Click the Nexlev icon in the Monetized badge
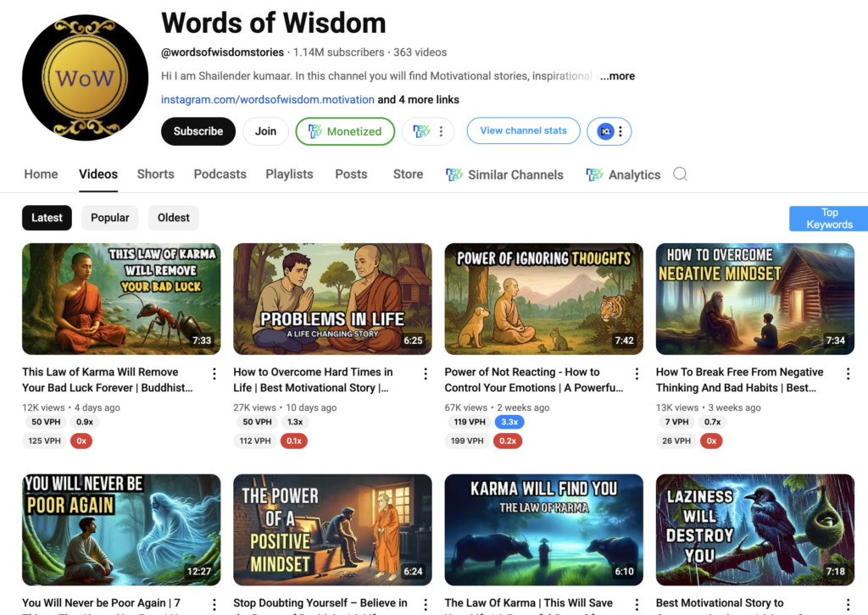Screen dimensions: 868x615 [315, 131]
